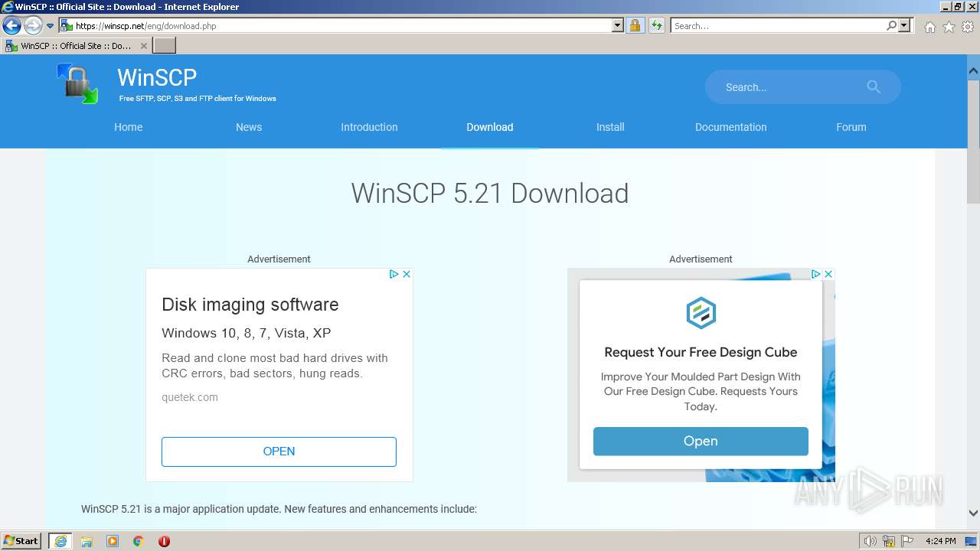Click the page scrollbar up arrow

(973, 71)
